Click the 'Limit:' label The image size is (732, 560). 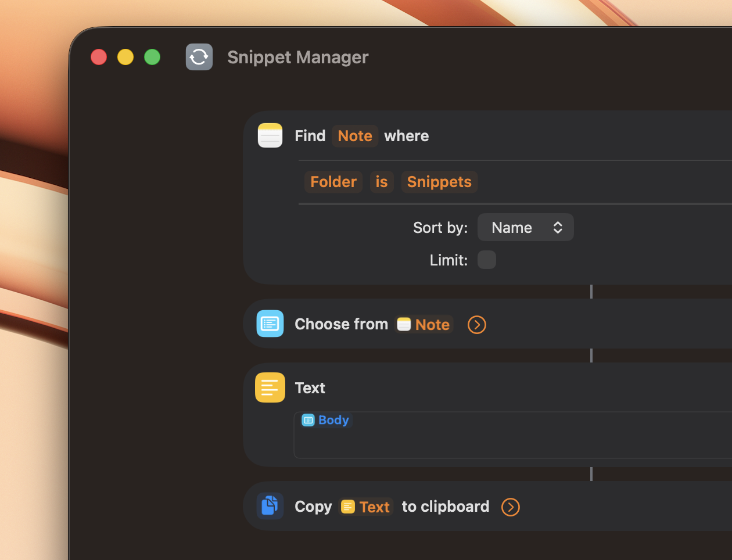pos(448,260)
